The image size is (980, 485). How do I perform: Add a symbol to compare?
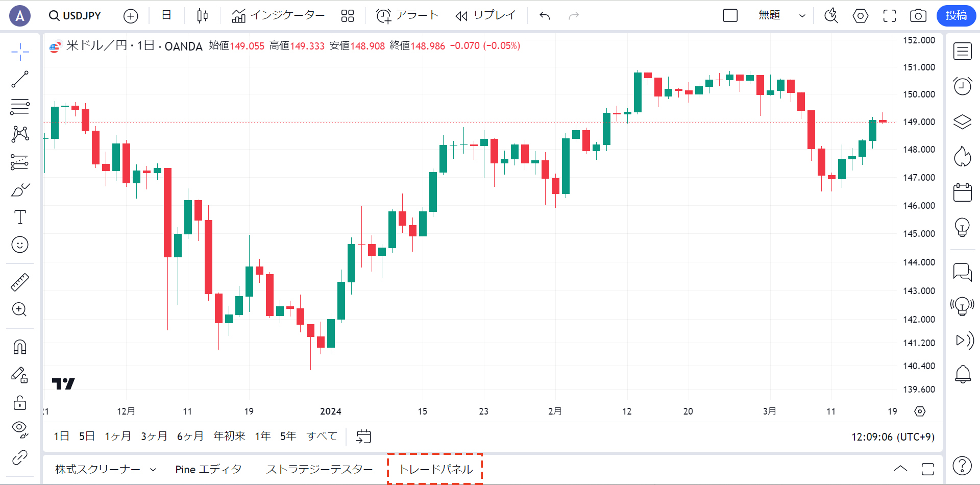(x=131, y=16)
